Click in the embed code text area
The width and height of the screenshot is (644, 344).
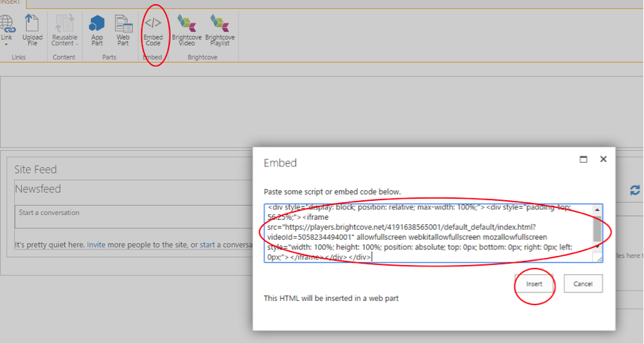(x=429, y=233)
